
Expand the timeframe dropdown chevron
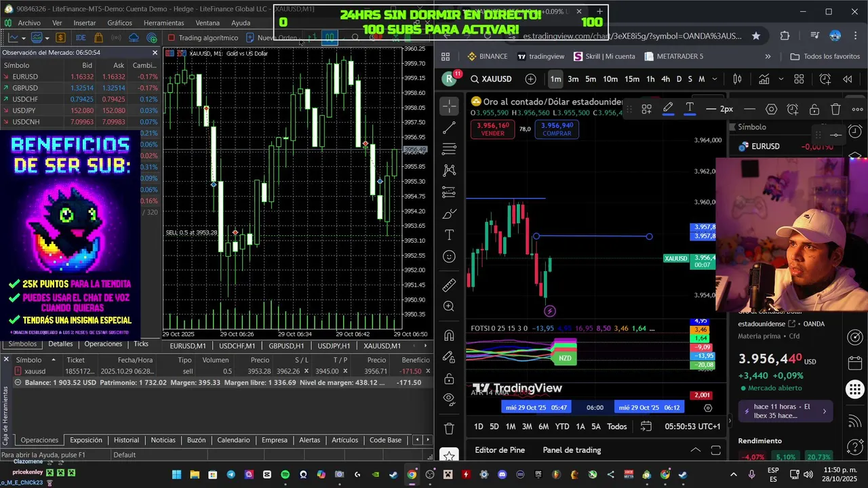click(714, 79)
